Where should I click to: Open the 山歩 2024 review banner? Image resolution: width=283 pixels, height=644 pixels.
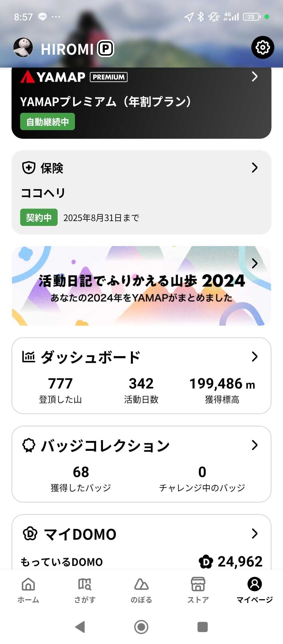coord(141,286)
